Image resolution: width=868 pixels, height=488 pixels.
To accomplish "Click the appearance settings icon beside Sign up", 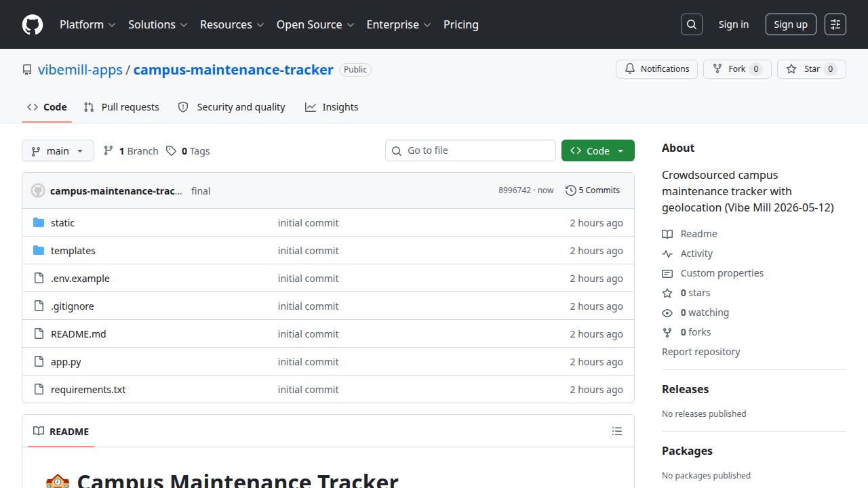I will coord(835,24).
